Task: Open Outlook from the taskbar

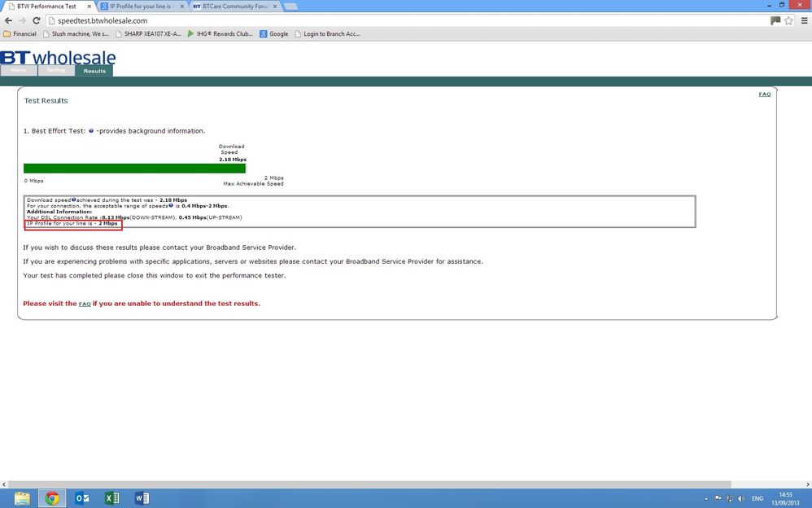Action: (82, 498)
